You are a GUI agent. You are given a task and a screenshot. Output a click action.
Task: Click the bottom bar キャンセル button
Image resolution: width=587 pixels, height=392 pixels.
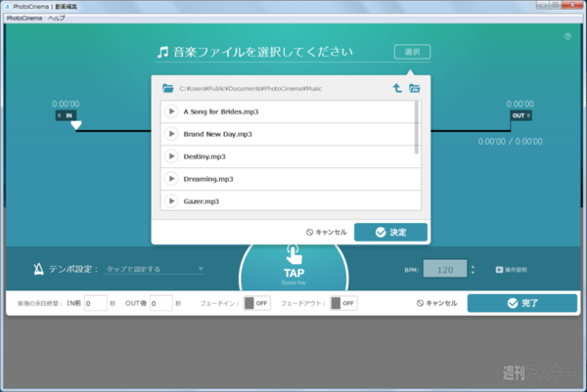pyautogui.click(x=437, y=303)
